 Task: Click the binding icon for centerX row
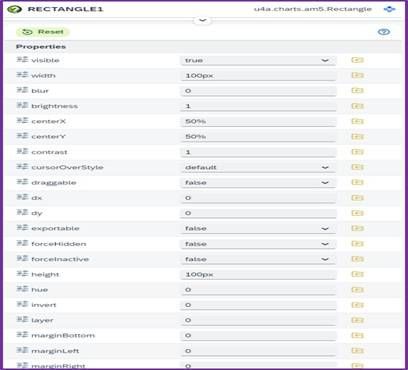click(x=357, y=121)
